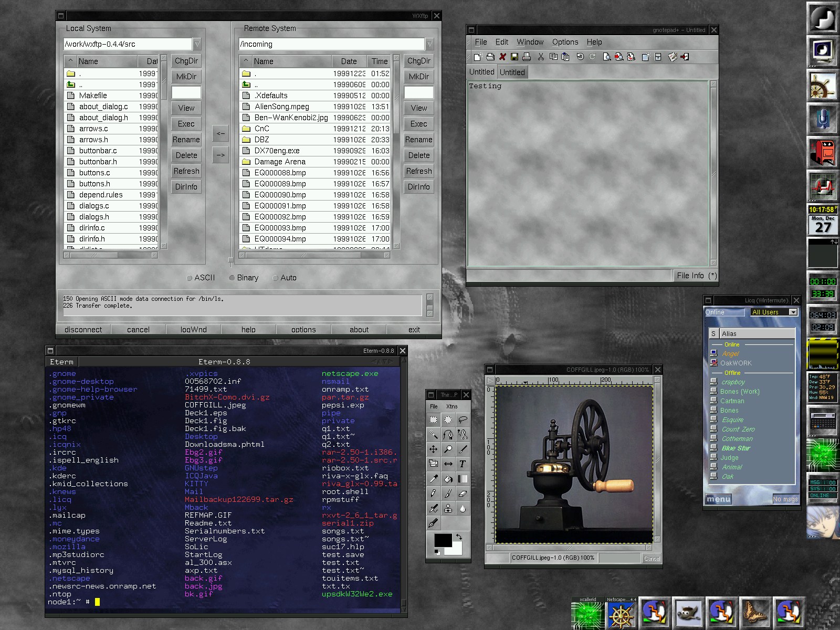Select the GIMP convolve blur droplet tool

point(463,508)
